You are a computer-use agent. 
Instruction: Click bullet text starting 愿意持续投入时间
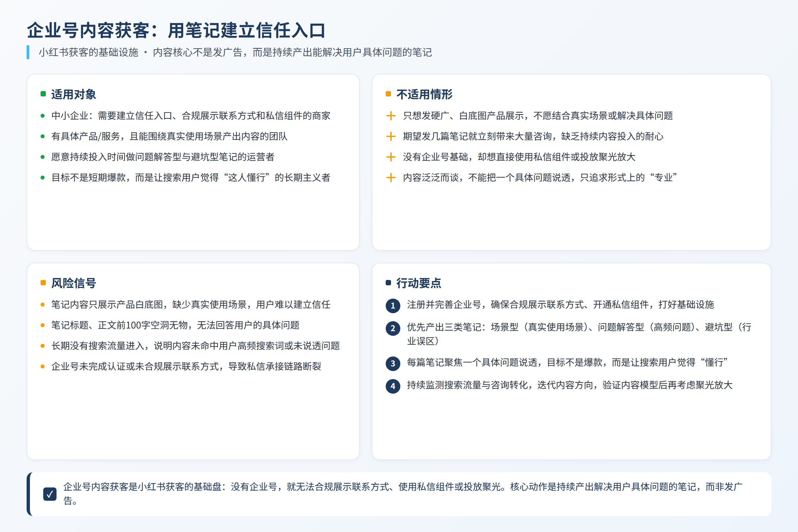[163, 157]
